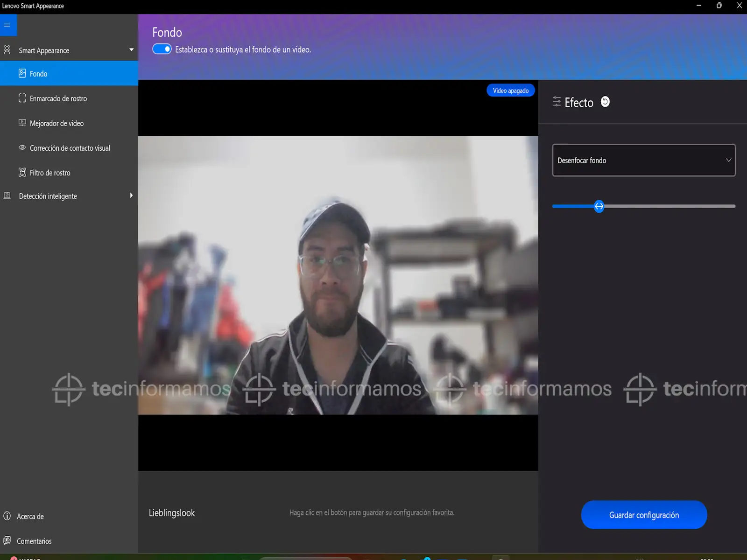Open the Detección inteligente menu item
This screenshot has width=747, height=560.
[48, 196]
